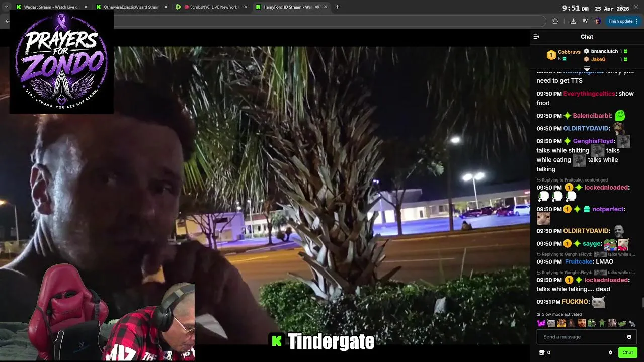
Task: Insert the purple W quick emote
Action: (x=541, y=323)
